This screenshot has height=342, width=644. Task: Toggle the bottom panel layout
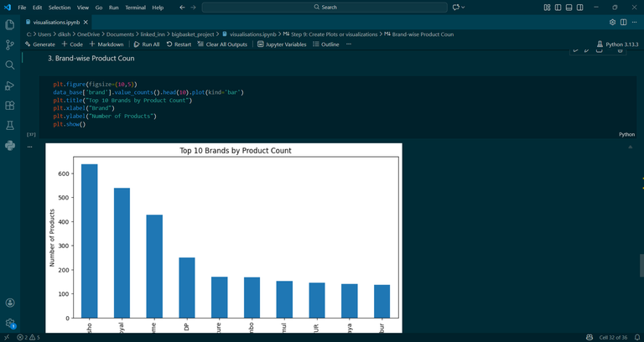569,8
